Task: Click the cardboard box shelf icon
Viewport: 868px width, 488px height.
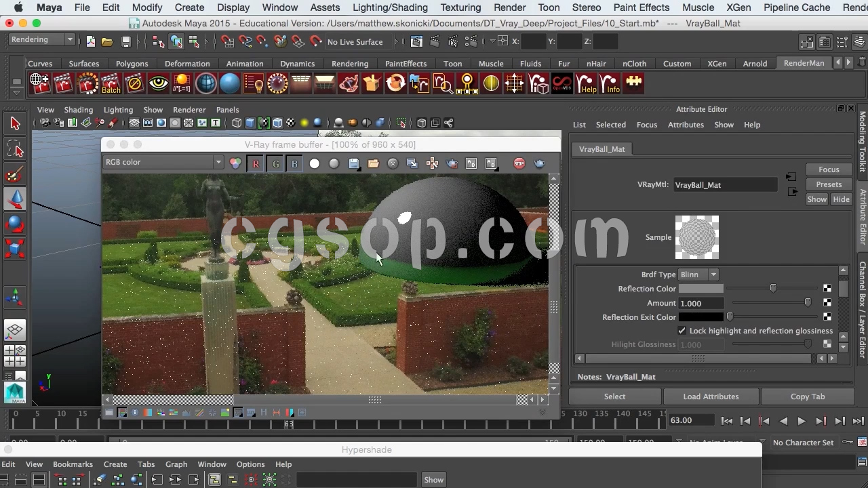Action: click(372, 84)
